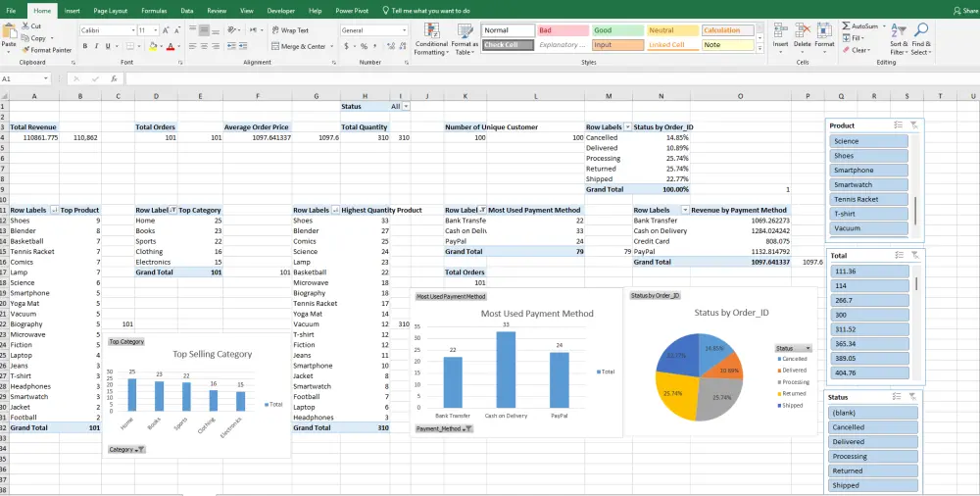The image size is (980, 496).
Task: Click the Decrease Indent icon
Action: pos(232,46)
